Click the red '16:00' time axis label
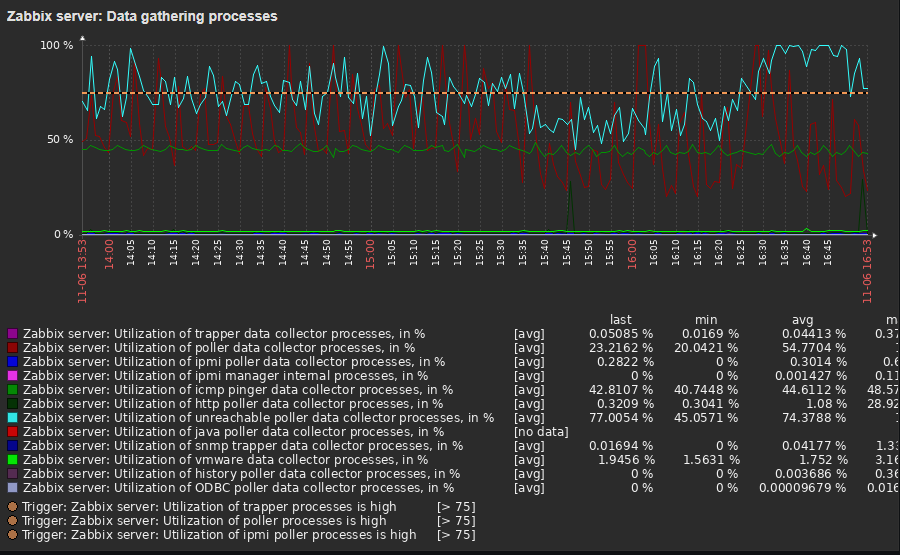The image size is (900, 555). tap(631, 254)
